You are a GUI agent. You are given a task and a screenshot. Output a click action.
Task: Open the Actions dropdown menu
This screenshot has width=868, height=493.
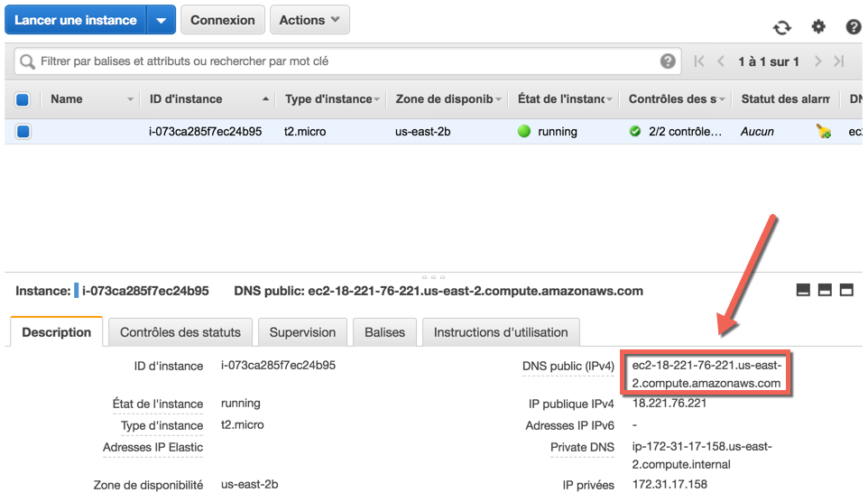pyautogui.click(x=309, y=20)
